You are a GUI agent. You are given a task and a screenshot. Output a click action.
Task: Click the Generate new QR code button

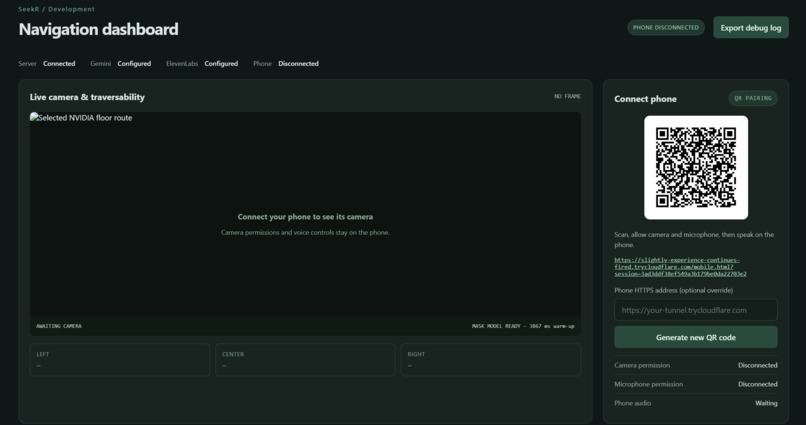coord(695,337)
